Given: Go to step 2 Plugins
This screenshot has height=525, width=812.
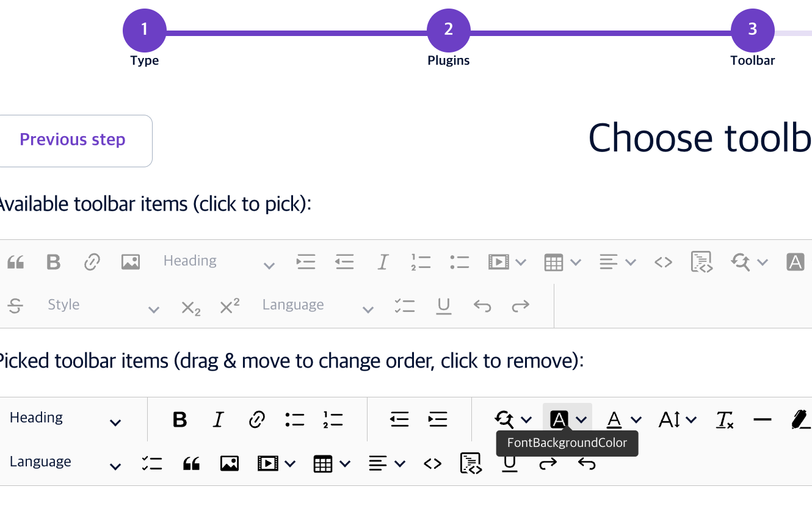Looking at the screenshot, I should tap(449, 31).
